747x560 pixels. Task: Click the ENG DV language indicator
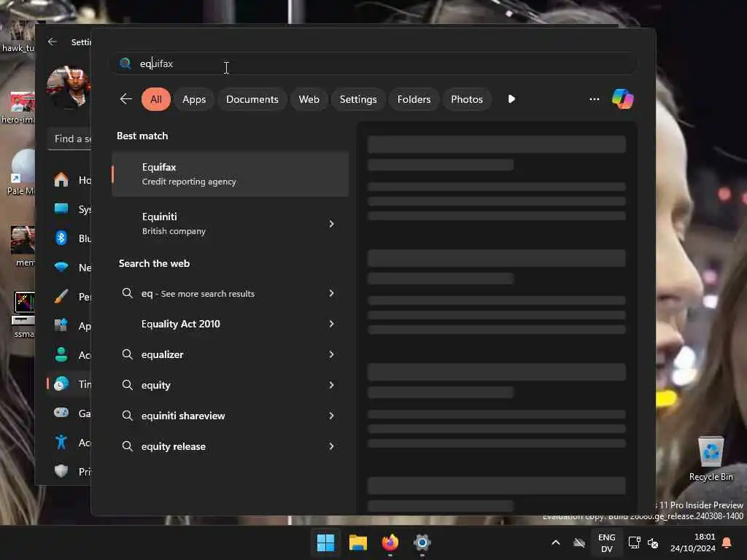point(606,542)
